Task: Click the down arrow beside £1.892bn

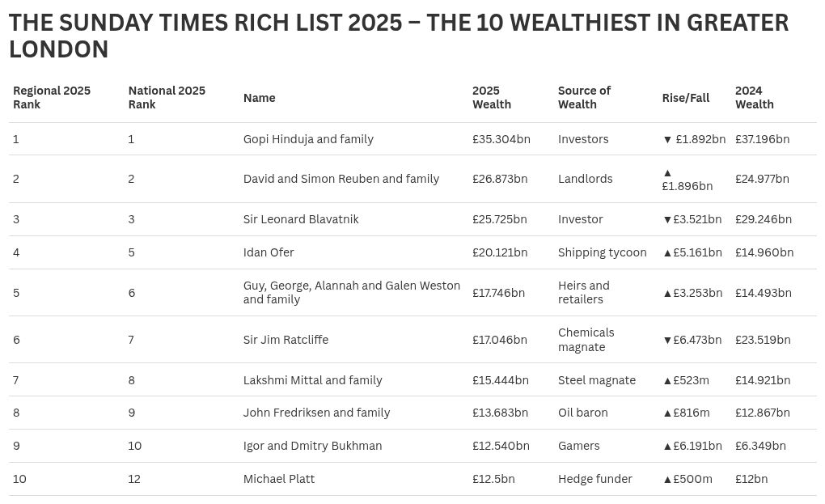Action: [667, 139]
